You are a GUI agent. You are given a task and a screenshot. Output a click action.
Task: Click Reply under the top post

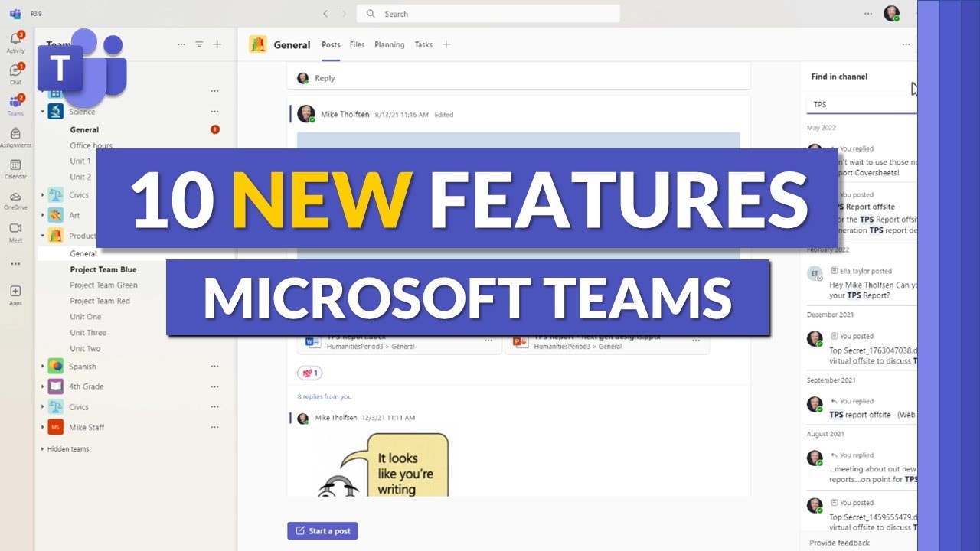tap(325, 78)
